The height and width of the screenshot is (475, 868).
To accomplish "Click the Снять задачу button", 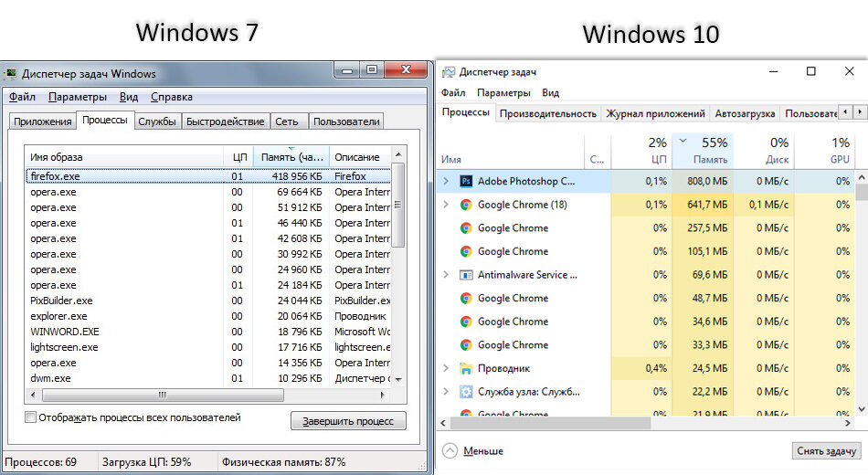I will 827,450.
